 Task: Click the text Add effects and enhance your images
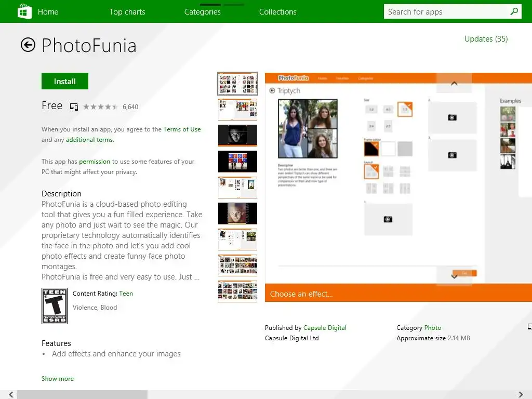tap(116, 354)
